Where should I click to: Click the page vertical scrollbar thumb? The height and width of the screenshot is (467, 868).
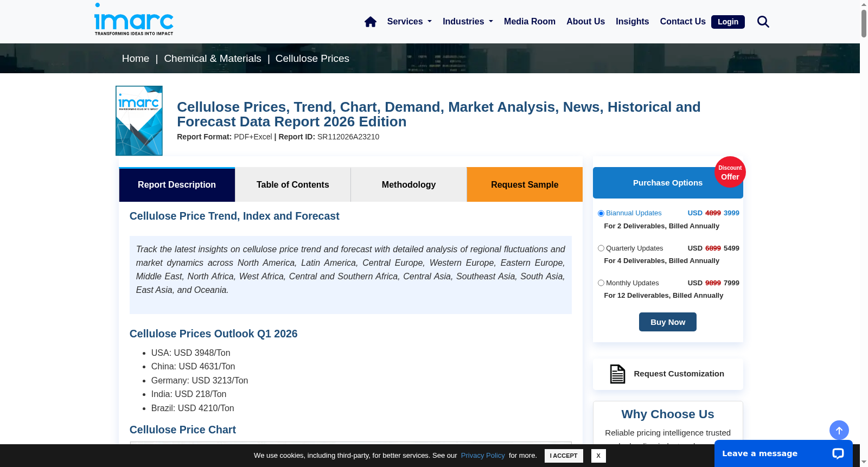pos(864,24)
